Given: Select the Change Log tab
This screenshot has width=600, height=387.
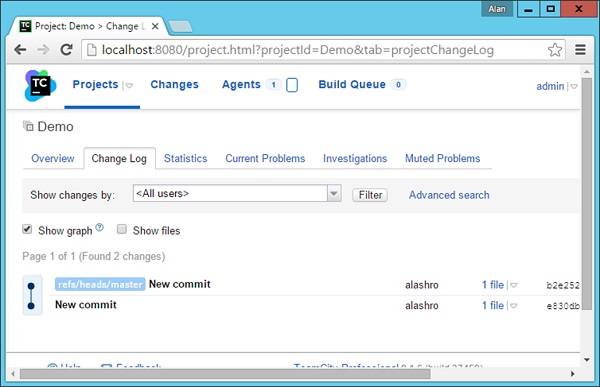Looking at the screenshot, I should point(119,158).
